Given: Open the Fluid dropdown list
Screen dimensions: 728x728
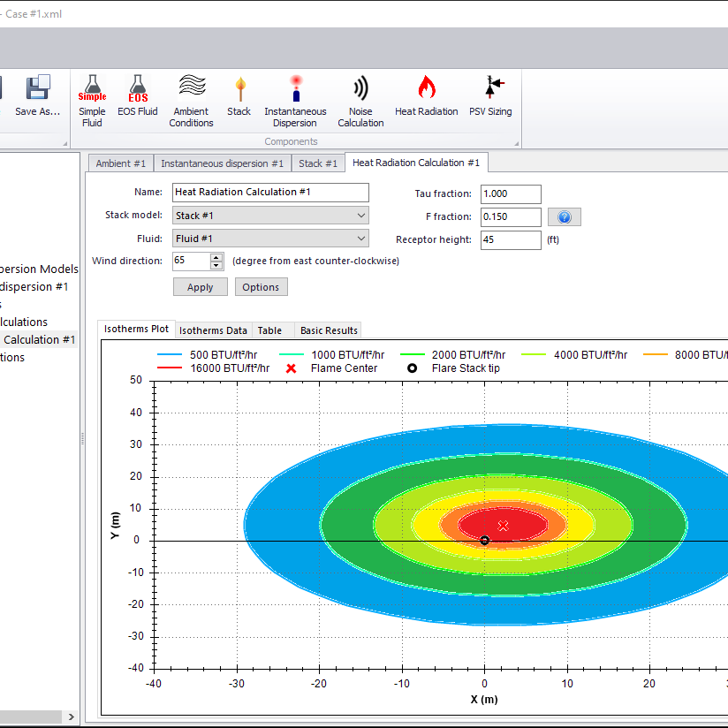Looking at the screenshot, I should coord(360,239).
